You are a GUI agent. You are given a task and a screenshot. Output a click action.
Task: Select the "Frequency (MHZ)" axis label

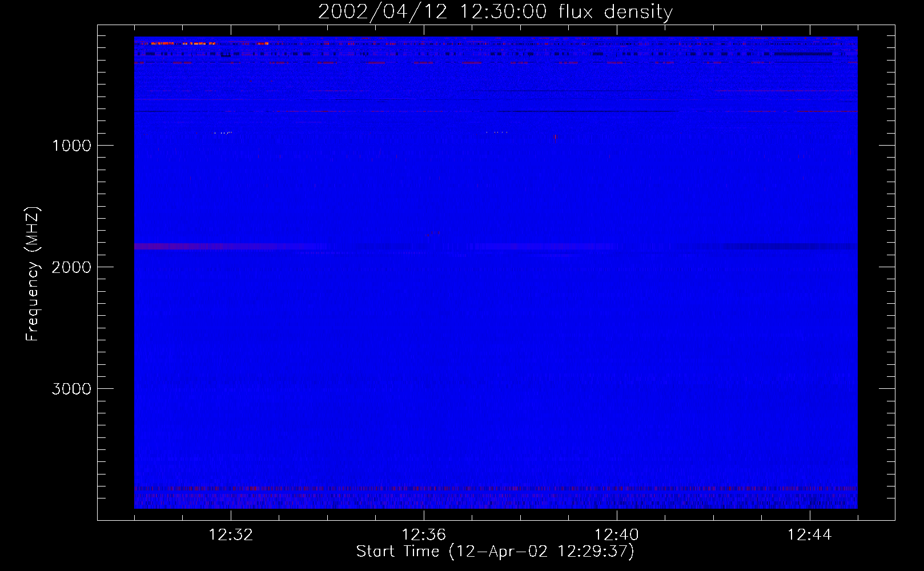(x=33, y=274)
